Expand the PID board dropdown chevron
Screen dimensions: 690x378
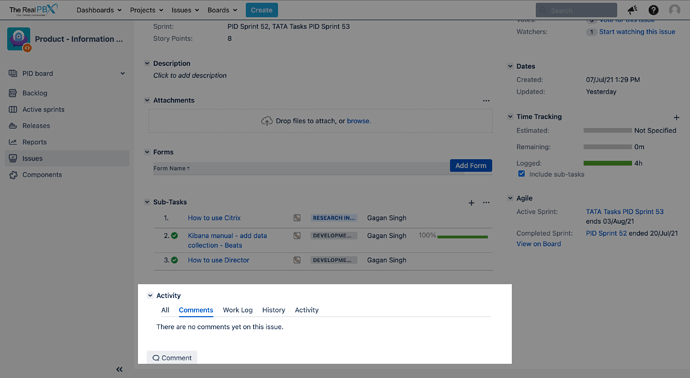(x=123, y=73)
